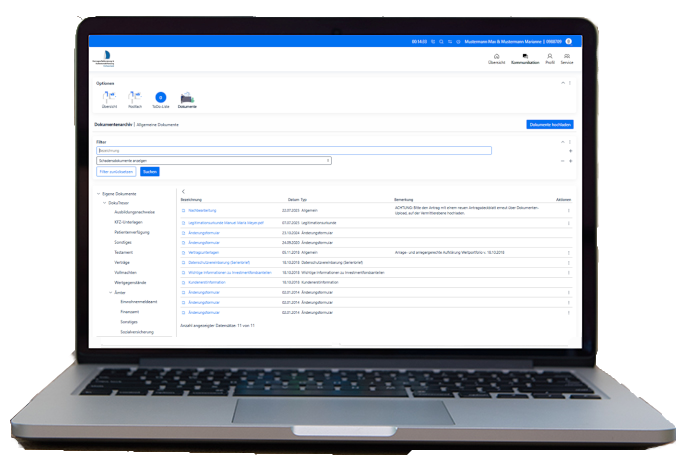Click the company logo

(x=104, y=59)
